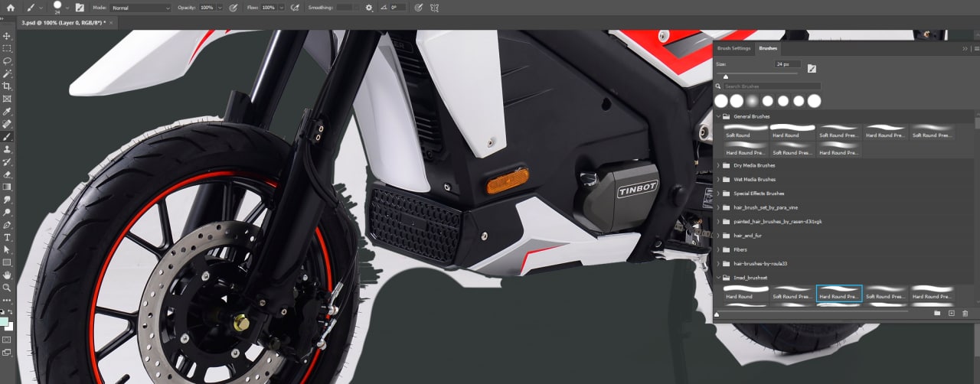Select the Path Selection tool

(7, 249)
